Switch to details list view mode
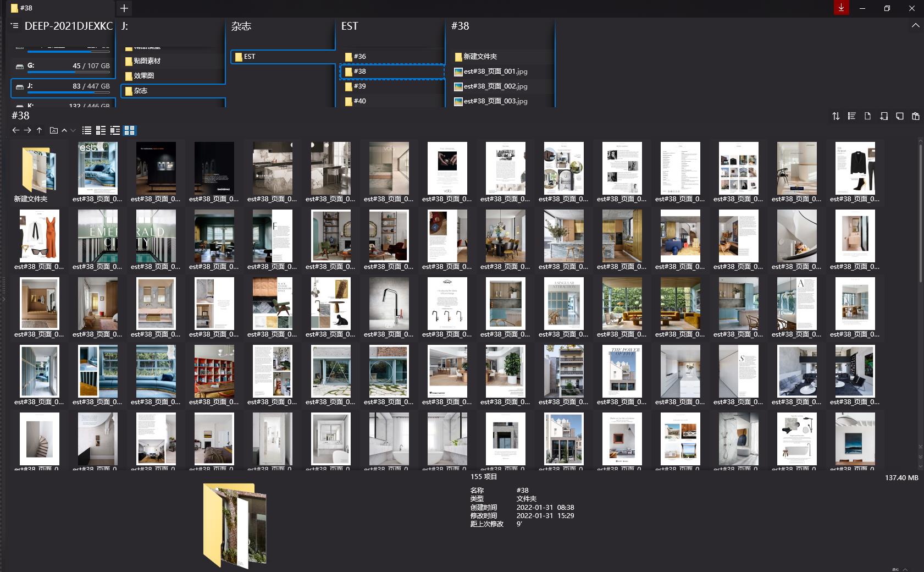Viewport: 924px width, 572px height. (101, 130)
